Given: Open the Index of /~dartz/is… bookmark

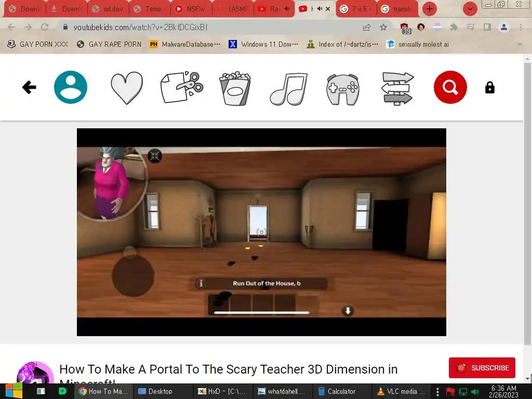Looking at the screenshot, I should [x=342, y=45].
